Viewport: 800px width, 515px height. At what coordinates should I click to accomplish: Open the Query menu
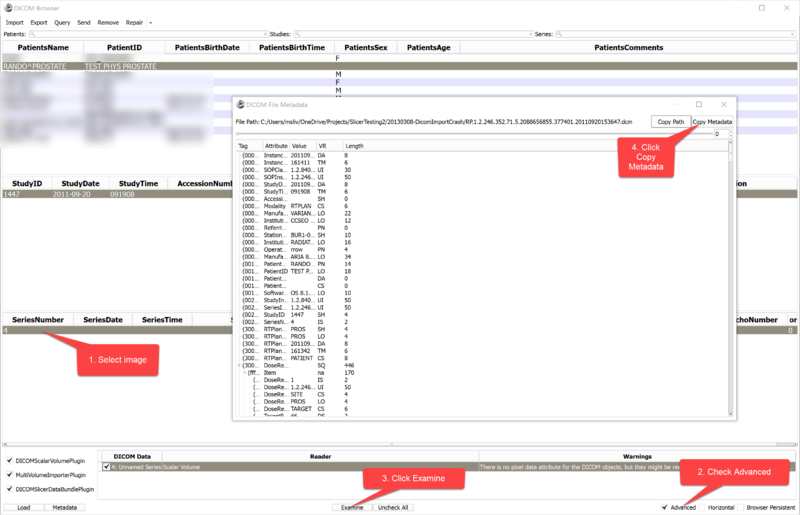tap(62, 22)
